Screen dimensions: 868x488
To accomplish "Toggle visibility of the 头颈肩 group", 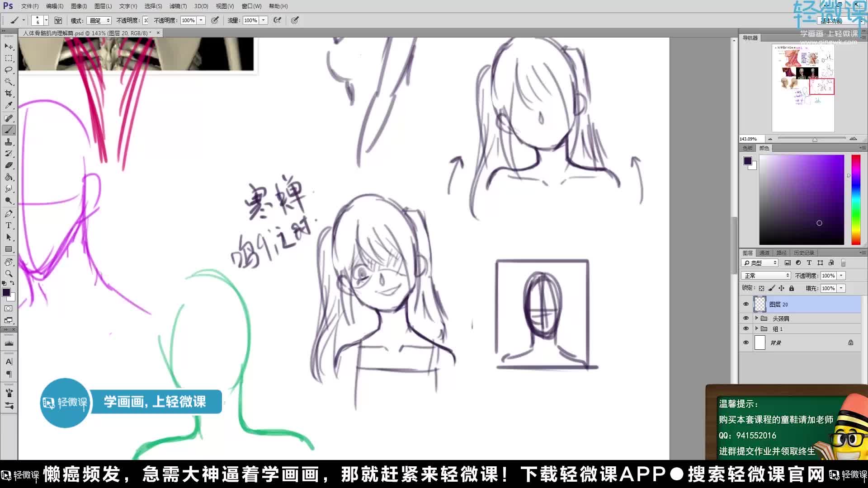I will (x=746, y=318).
